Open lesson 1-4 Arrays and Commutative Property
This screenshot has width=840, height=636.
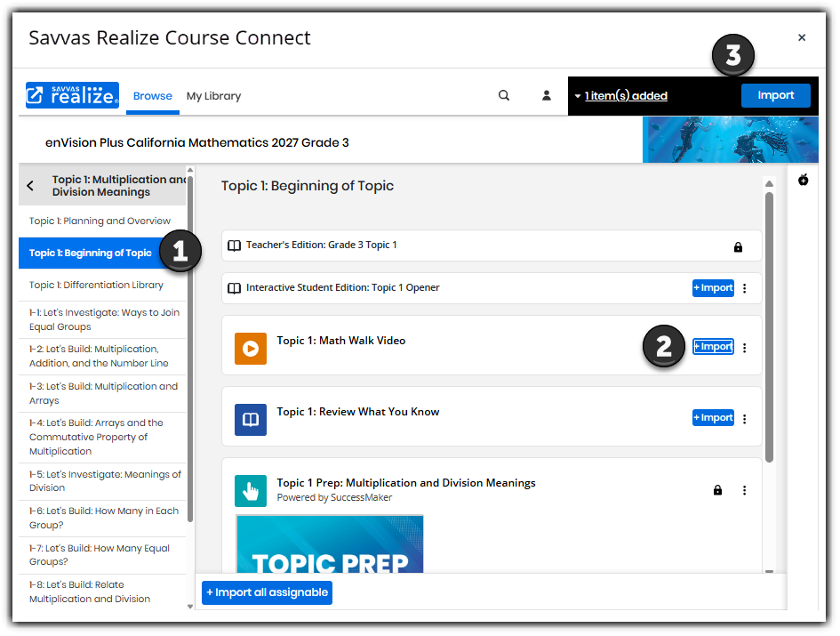pos(102,437)
